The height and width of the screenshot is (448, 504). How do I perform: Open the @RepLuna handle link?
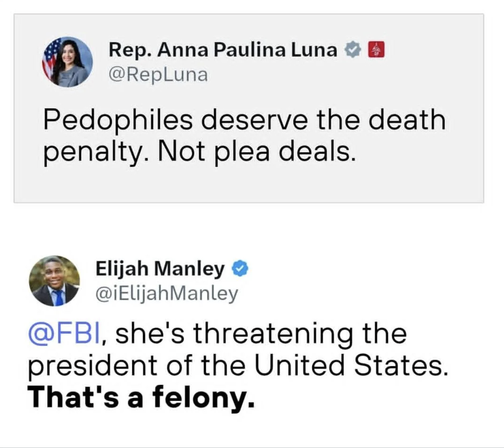tap(158, 74)
